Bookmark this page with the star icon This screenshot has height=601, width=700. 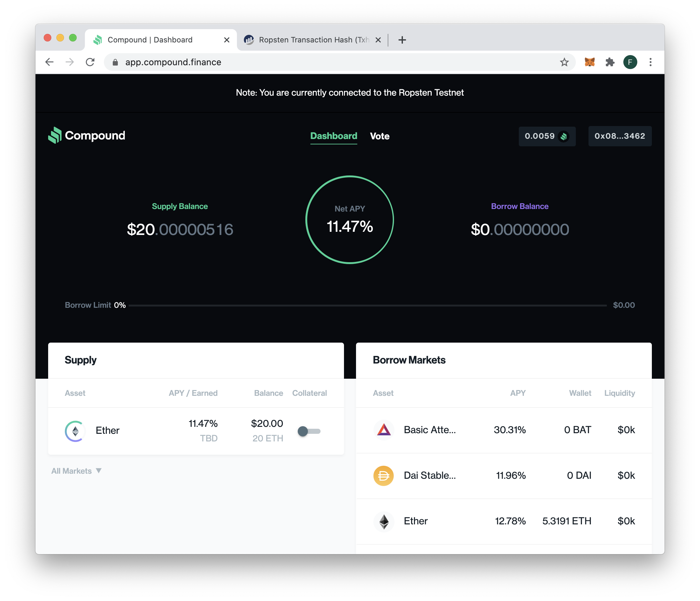tap(564, 62)
